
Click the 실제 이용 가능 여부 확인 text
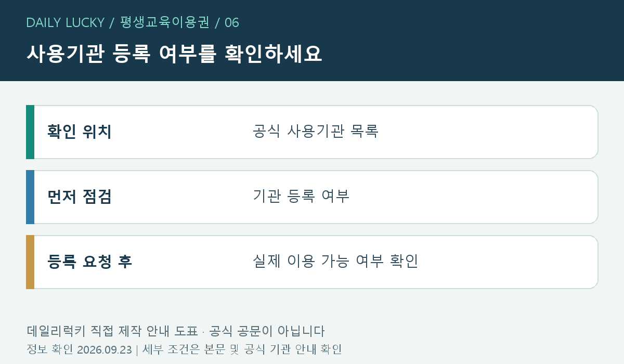335,261
